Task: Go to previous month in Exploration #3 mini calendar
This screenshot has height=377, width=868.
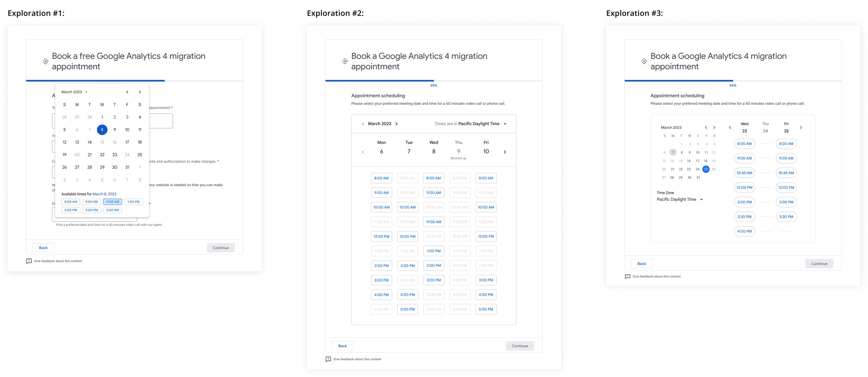Action: [706, 128]
